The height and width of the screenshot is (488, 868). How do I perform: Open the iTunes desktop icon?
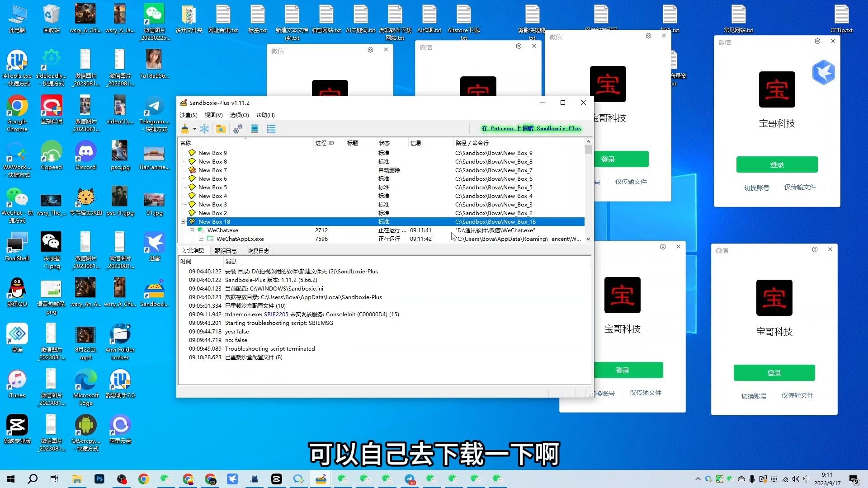click(x=17, y=384)
